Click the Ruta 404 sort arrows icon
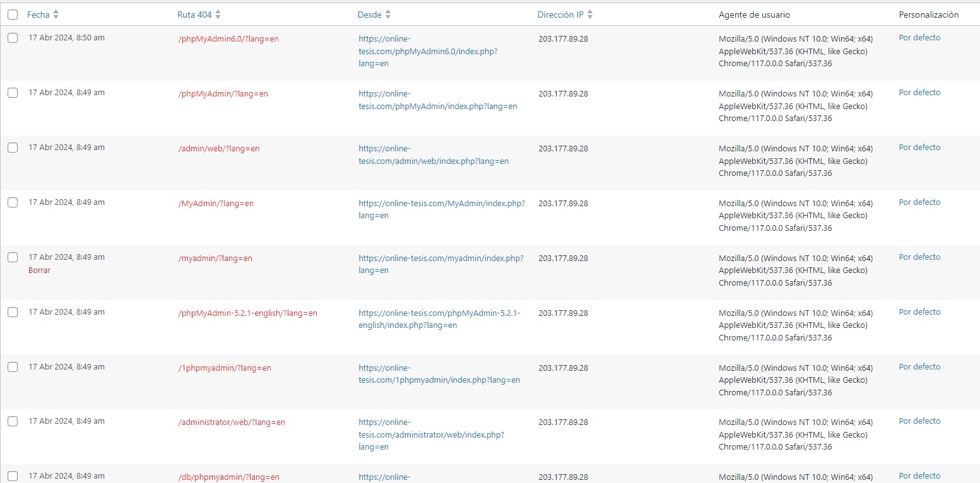 [x=218, y=15]
